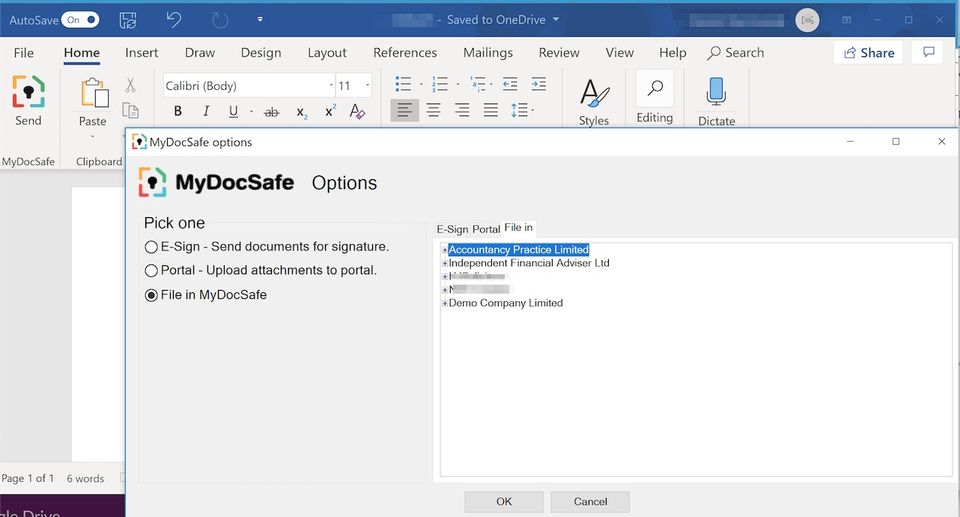
Task: Select E-Sign send documents radio option
Action: pyautogui.click(x=151, y=246)
